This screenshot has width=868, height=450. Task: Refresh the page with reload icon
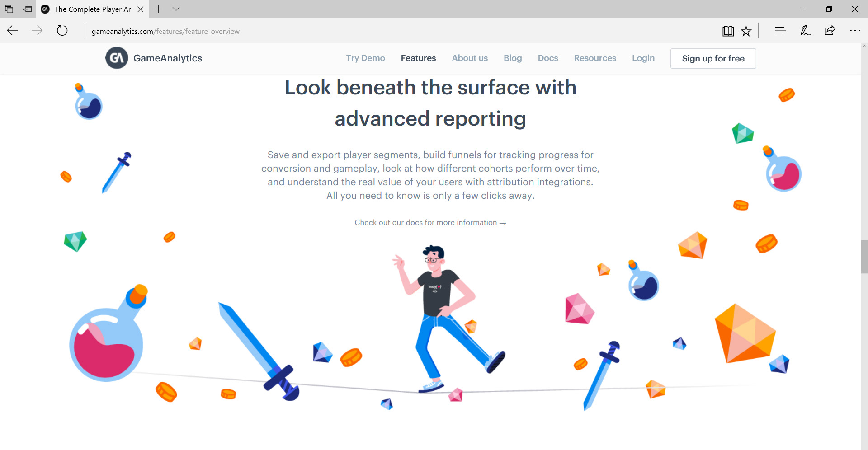click(x=62, y=31)
